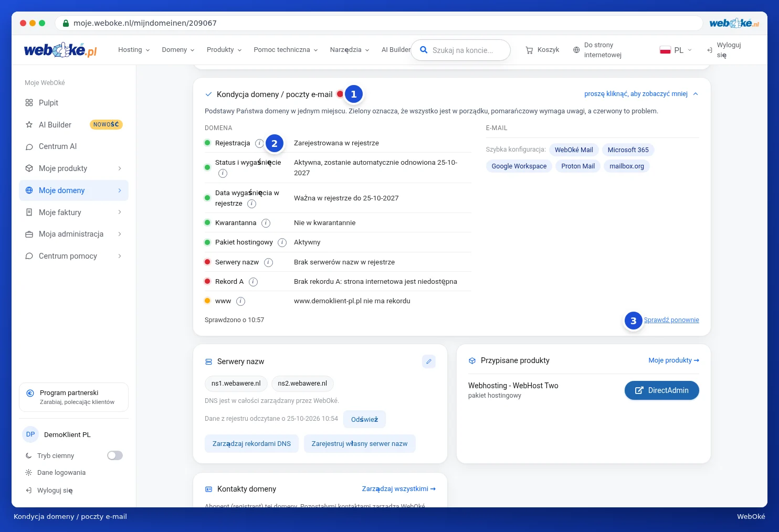
Task: Click the Sprawdź ponownie link
Action: tap(671, 320)
